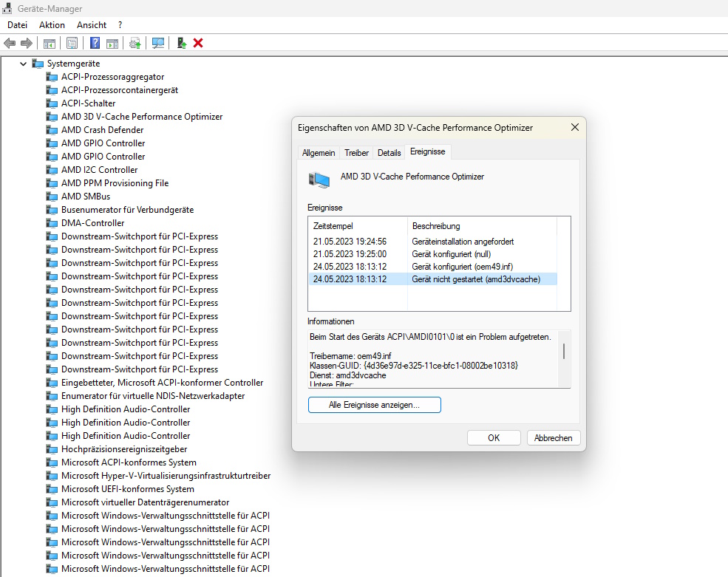Open the Datei menu
Image resolution: width=728 pixels, height=577 pixels.
[17, 25]
